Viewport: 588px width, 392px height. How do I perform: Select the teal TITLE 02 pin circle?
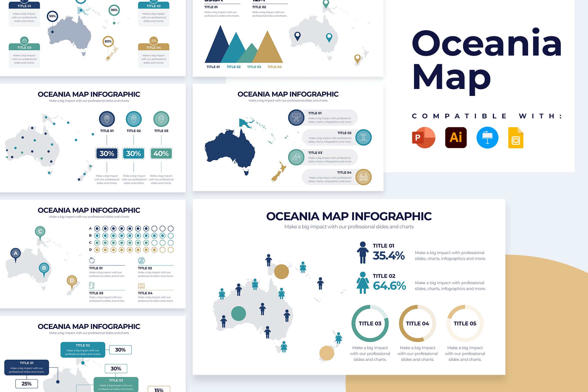134,119
